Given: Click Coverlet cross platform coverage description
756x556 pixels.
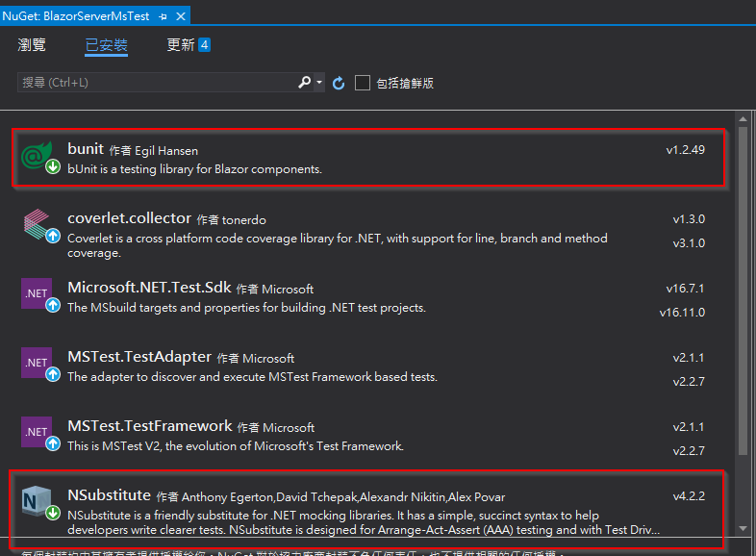Looking at the screenshot, I should point(338,245).
